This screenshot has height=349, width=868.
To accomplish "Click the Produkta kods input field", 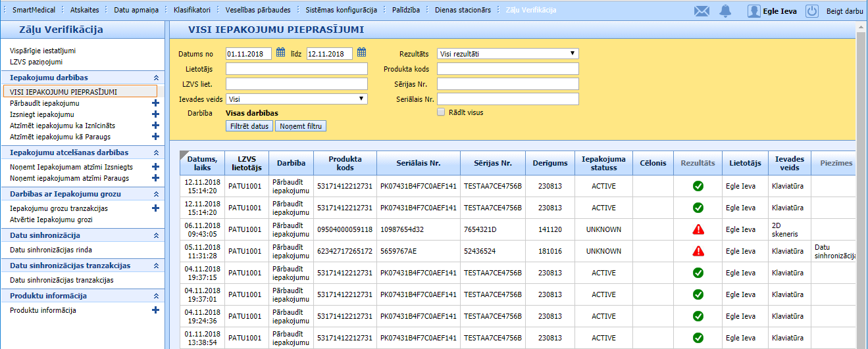I will click(x=507, y=69).
